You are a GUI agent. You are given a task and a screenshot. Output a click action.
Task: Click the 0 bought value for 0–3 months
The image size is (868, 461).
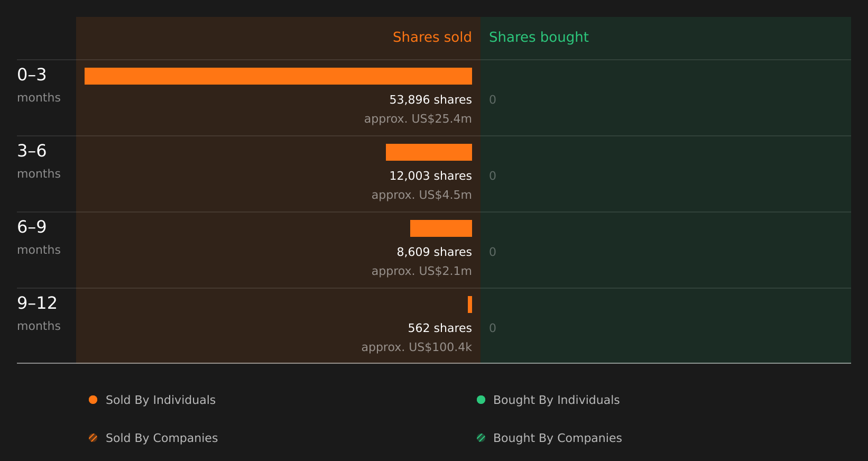click(x=493, y=99)
